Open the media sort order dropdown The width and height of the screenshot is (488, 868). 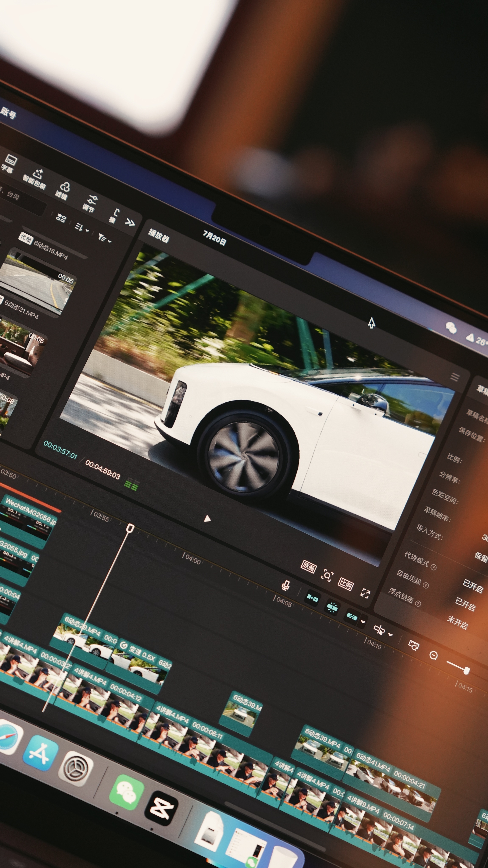(82, 227)
